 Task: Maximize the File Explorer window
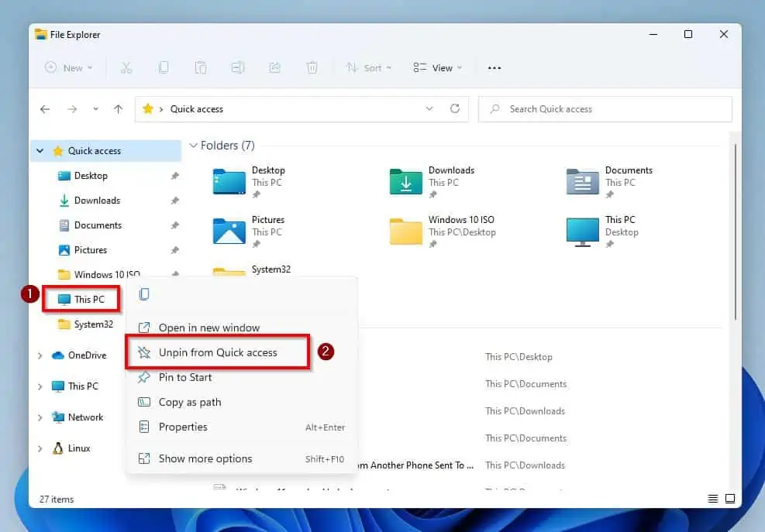tap(688, 34)
